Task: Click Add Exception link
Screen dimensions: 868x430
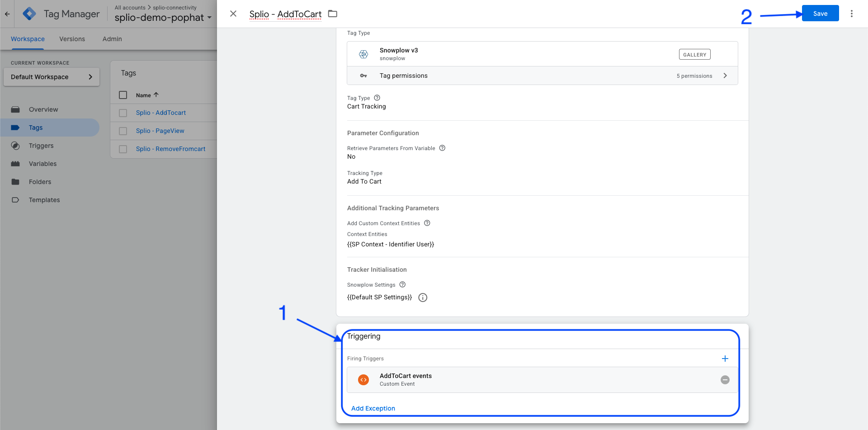Action: click(373, 408)
